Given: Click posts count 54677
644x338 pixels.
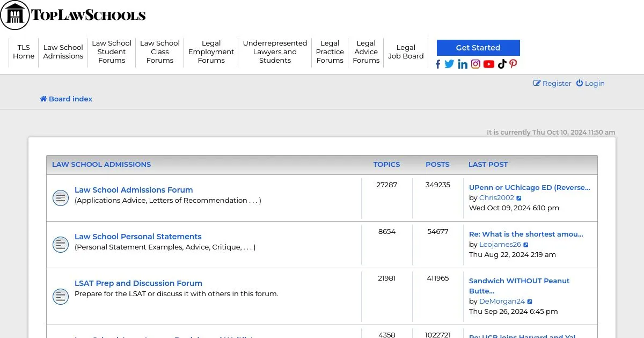Looking at the screenshot, I should click(x=438, y=232).
